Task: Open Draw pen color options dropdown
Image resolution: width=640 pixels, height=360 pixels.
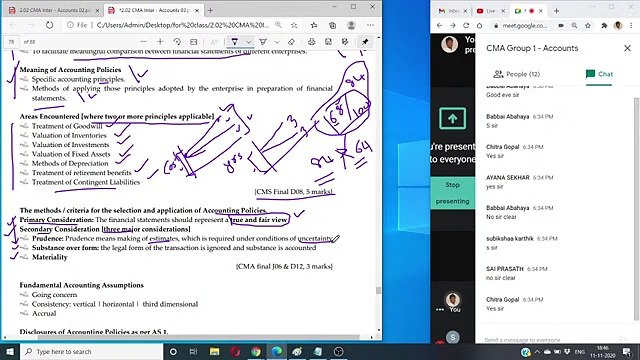Action: pyautogui.click(x=248, y=42)
